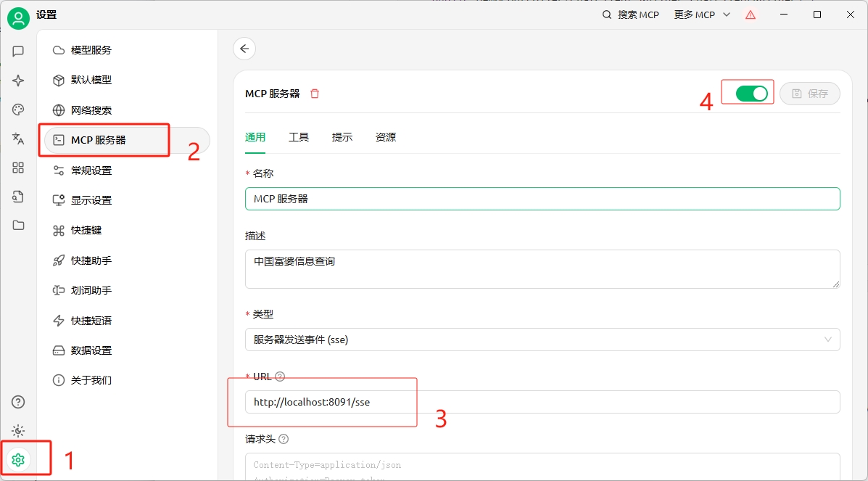The image size is (868, 481).
Task: Switch to the 资源 tab
Action: [386, 137]
